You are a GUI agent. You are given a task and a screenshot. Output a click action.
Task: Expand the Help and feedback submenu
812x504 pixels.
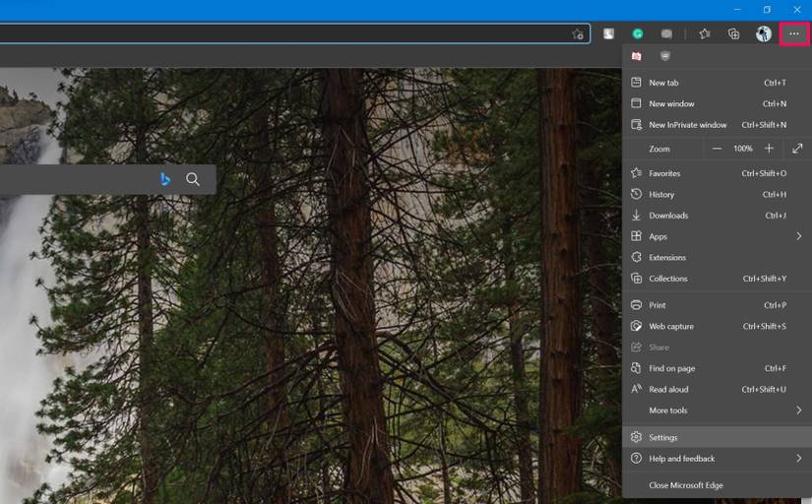pyautogui.click(x=717, y=459)
